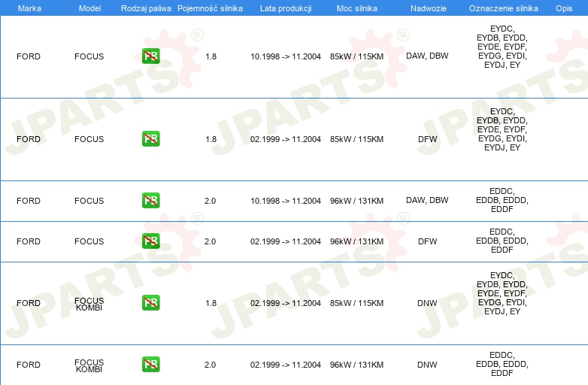Image resolution: width=588 pixels, height=385 pixels.
Task: Click the Marka column header
Action: tap(29, 8)
